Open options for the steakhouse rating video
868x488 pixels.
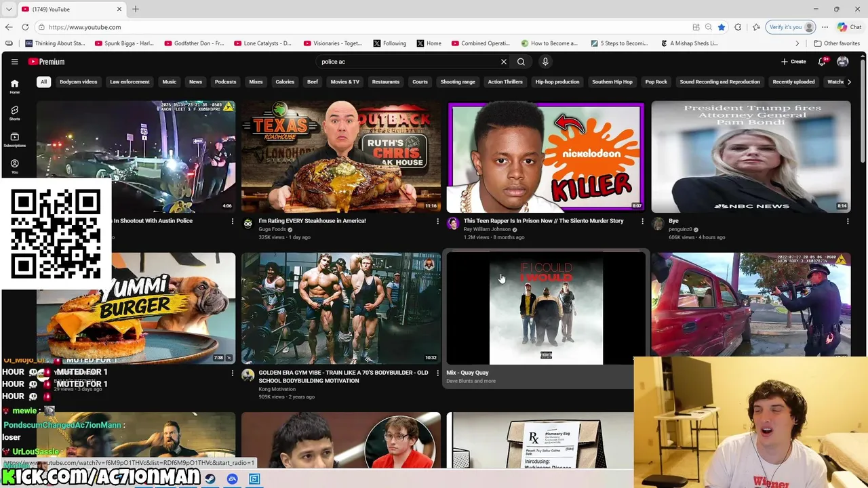tap(437, 222)
